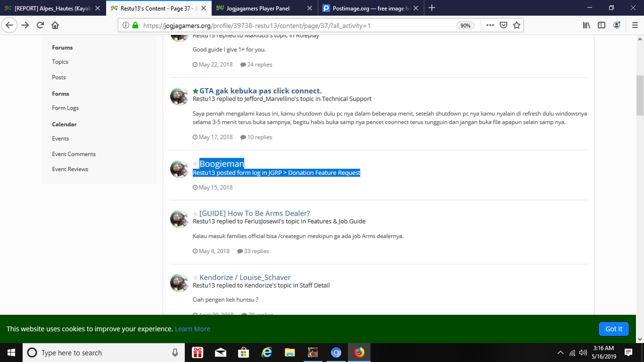
Task: Open the topic 'GTA gak kebuka pas click connect.'
Action: (261, 91)
